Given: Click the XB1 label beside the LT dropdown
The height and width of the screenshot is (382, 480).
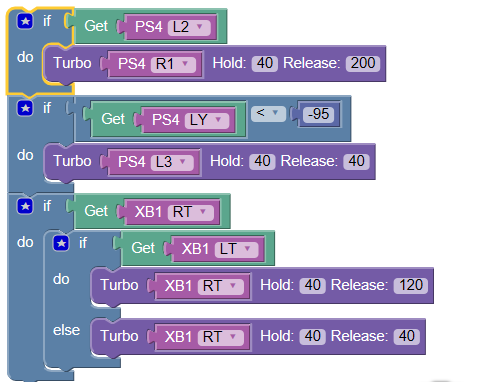Looking at the screenshot, I should coord(195,249).
